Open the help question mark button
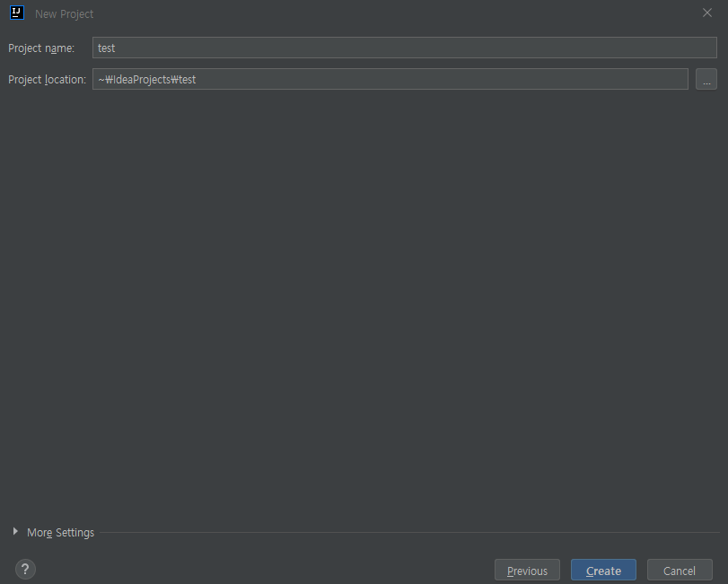The image size is (728, 584). click(x=25, y=569)
